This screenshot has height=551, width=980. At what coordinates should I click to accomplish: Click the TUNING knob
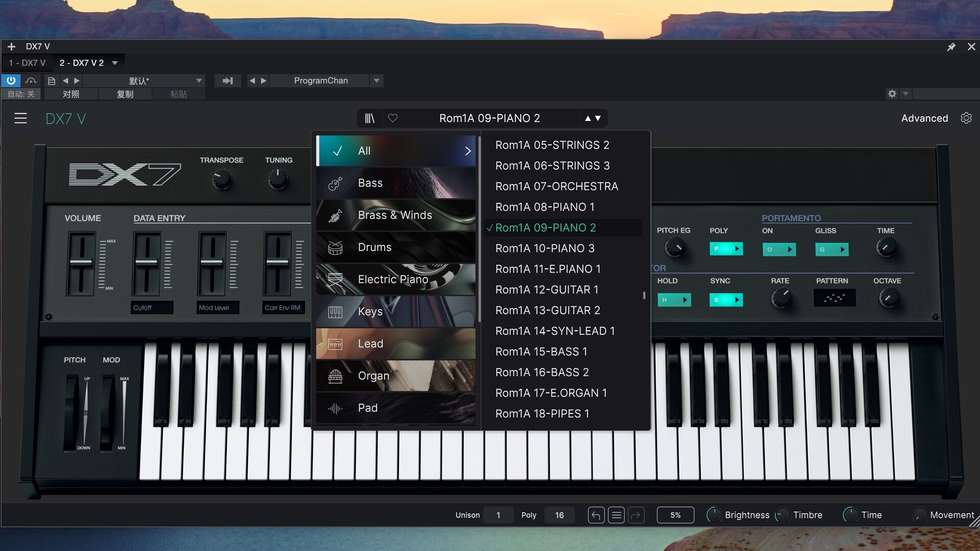tap(278, 179)
